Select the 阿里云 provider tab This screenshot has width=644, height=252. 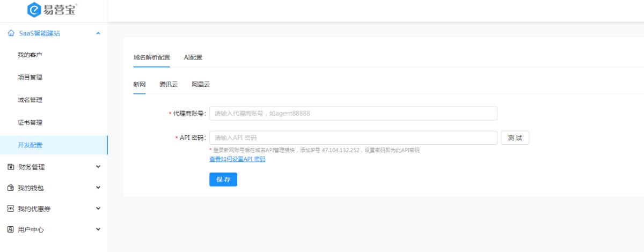201,84
